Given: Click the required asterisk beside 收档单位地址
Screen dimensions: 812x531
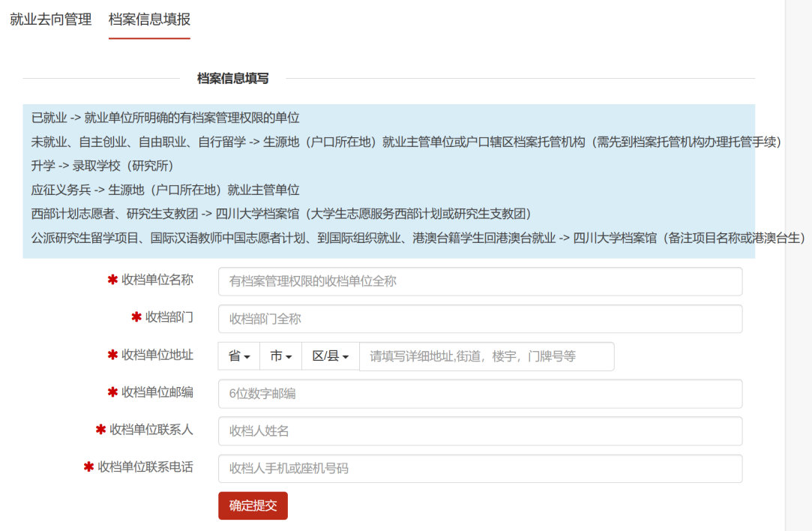Looking at the screenshot, I should tap(112, 355).
